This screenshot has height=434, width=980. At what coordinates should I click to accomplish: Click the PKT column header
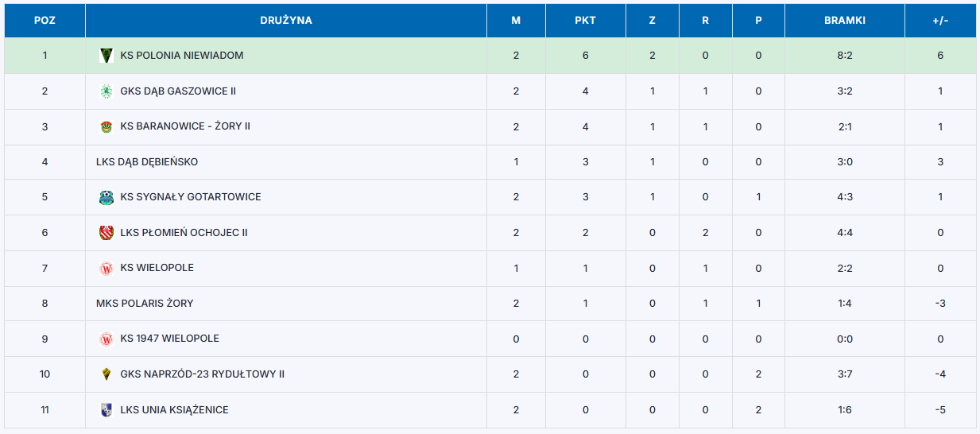pyautogui.click(x=586, y=21)
